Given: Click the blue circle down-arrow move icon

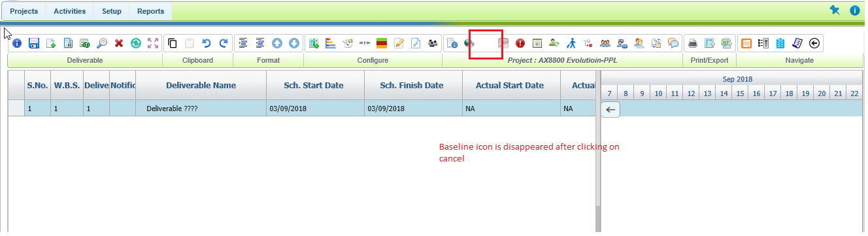Looking at the screenshot, I should tap(294, 43).
